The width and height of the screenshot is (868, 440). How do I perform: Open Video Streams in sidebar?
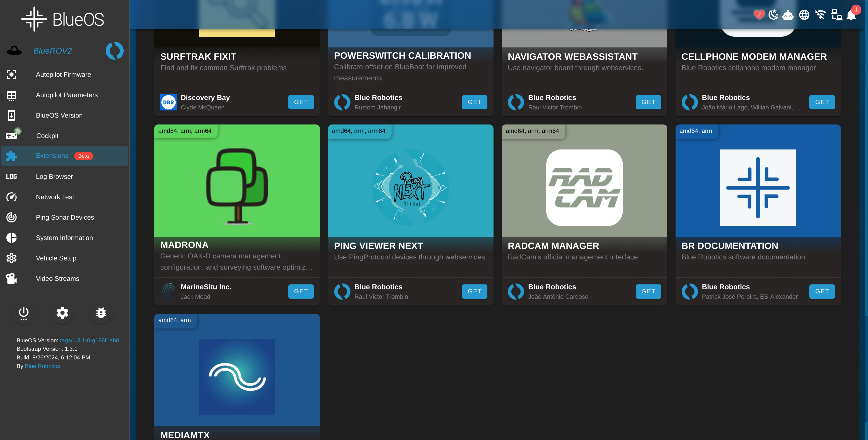pyautogui.click(x=57, y=279)
